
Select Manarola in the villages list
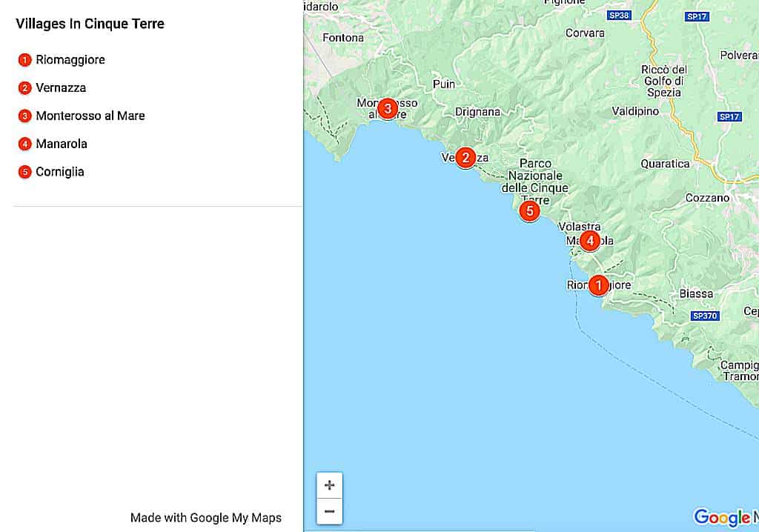(62, 144)
